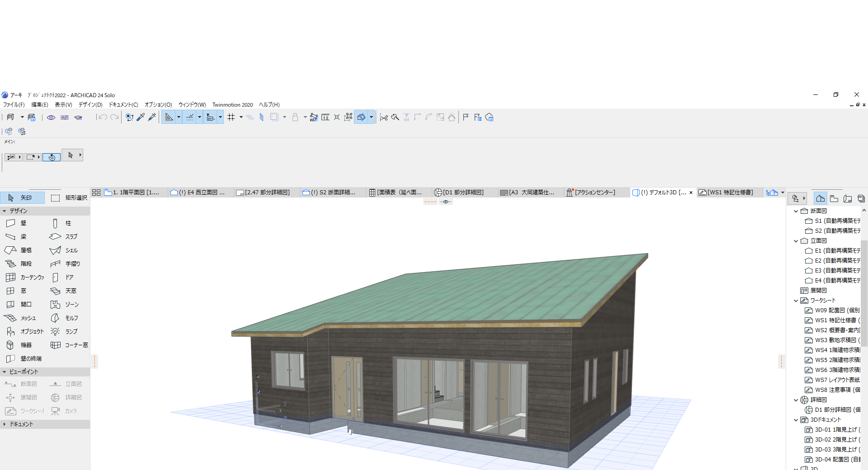This screenshot has width=868, height=470.
Task: Click the Find and Select icon
Action: [130, 117]
